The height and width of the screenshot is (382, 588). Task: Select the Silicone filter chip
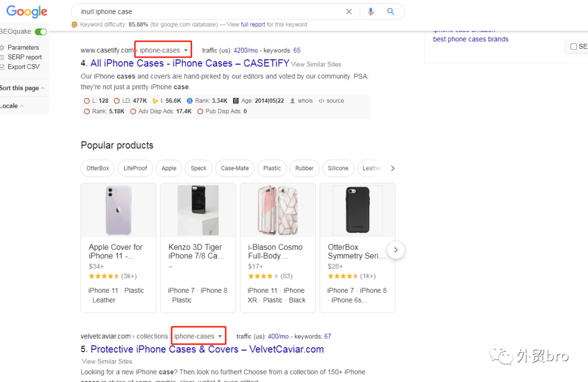coord(338,168)
